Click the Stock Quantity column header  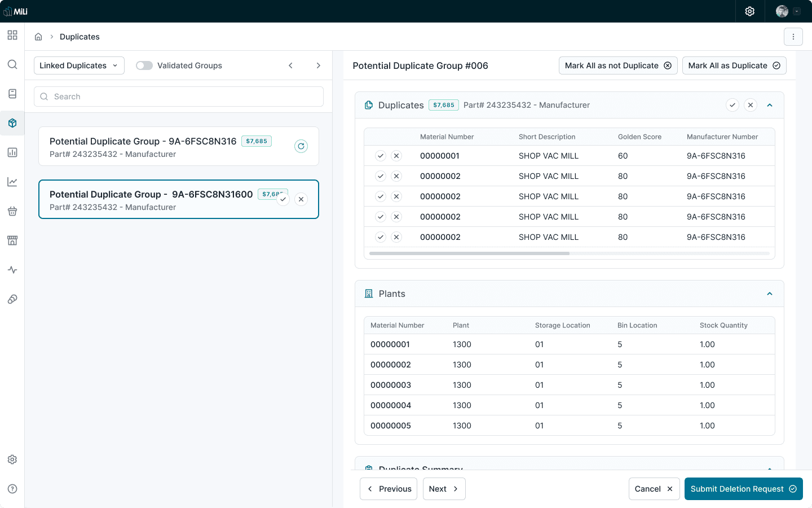pyautogui.click(x=723, y=325)
